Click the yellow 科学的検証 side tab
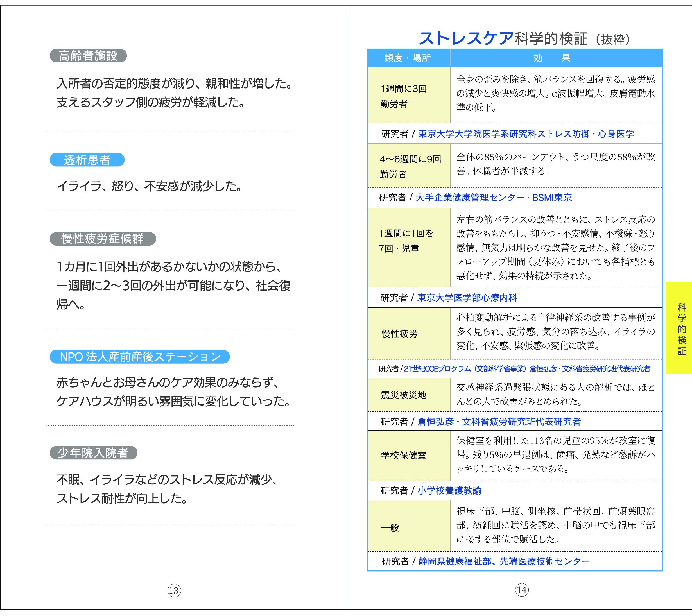The height and width of the screenshot is (616, 692). tap(679, 328)
